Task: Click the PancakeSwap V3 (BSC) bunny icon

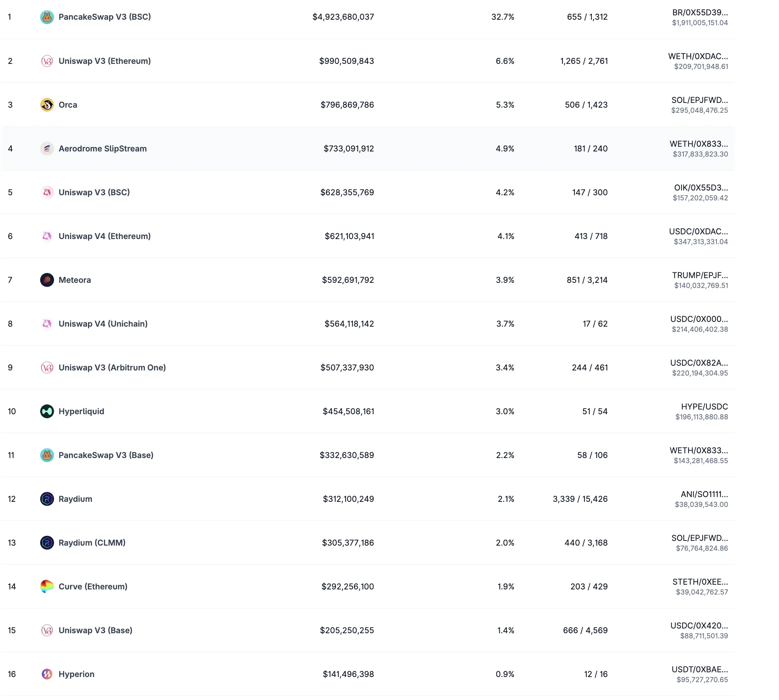Action: click(47, 17)
